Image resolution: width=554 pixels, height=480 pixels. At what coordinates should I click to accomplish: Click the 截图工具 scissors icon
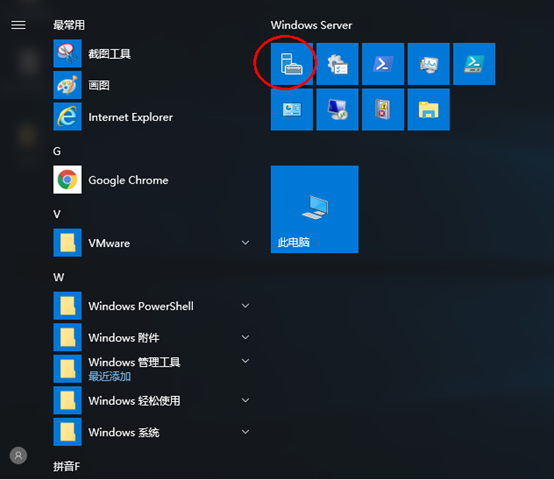(67, 53)
